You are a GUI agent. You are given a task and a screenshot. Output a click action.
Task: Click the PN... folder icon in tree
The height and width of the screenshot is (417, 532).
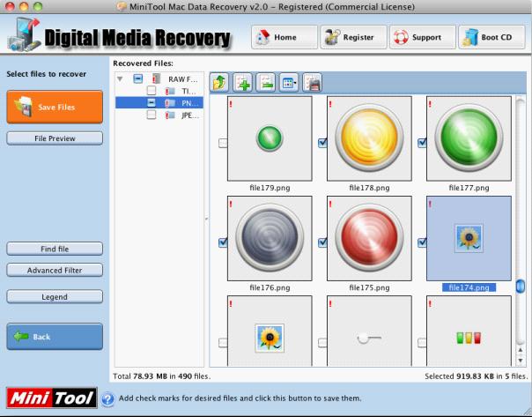(x=170, y=103)
